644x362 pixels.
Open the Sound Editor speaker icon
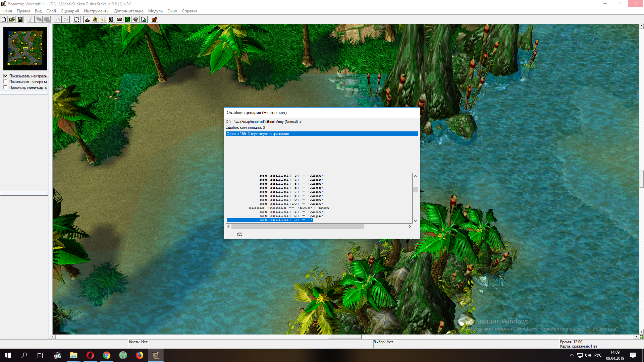103,19
